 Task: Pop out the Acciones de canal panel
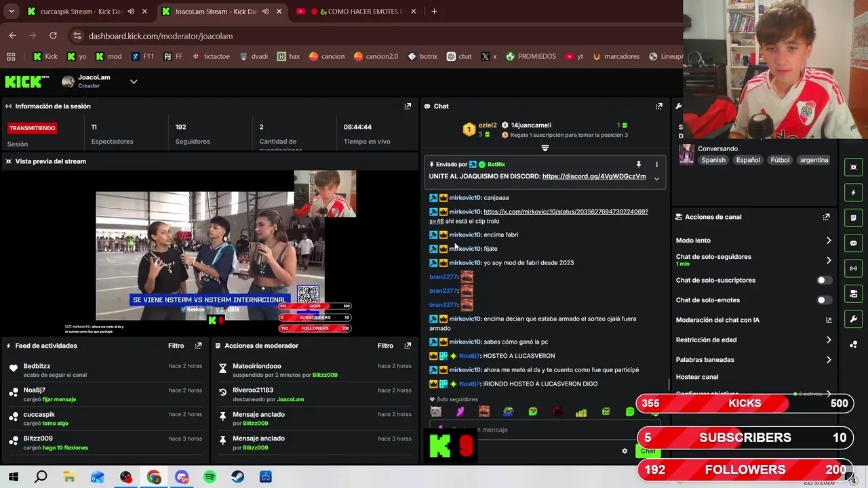coord(826,217)
